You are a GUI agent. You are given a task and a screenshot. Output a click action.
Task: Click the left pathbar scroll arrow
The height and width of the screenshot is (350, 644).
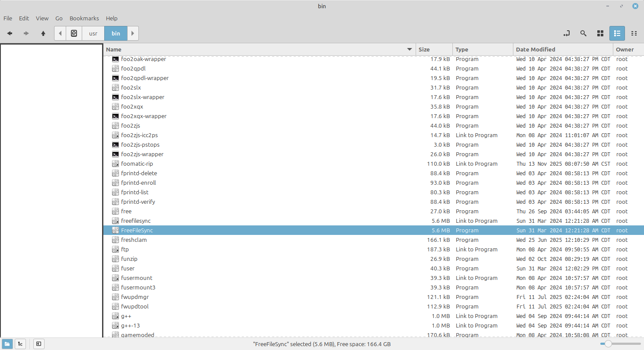pos(60,33)
